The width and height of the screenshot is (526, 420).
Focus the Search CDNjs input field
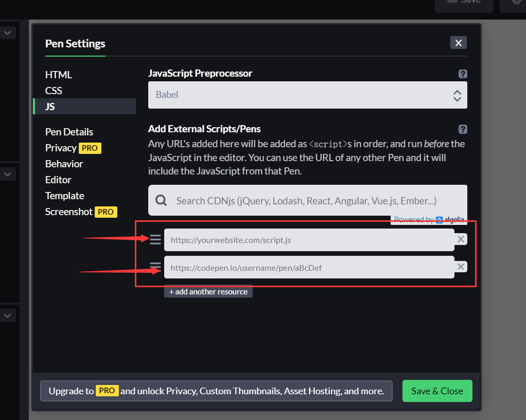pos(308,201)
